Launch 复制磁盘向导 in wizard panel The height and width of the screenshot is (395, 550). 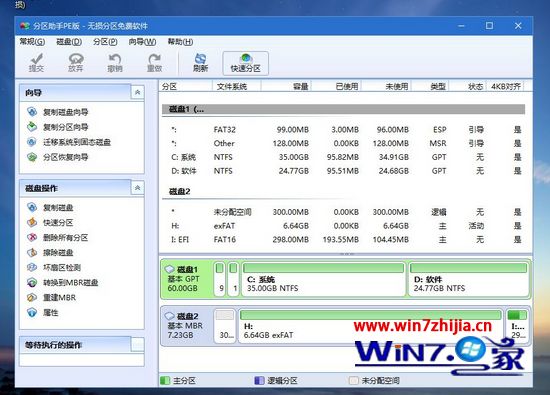point(58,112)
